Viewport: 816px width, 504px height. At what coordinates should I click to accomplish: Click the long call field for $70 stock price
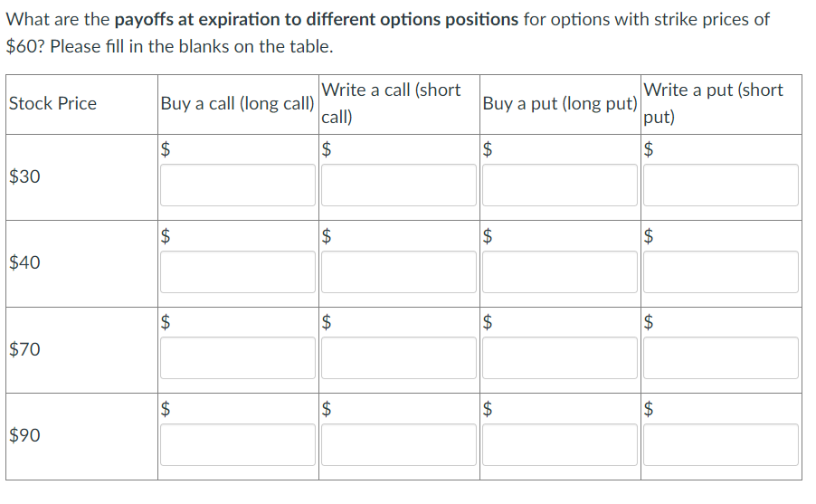point(238,357)
